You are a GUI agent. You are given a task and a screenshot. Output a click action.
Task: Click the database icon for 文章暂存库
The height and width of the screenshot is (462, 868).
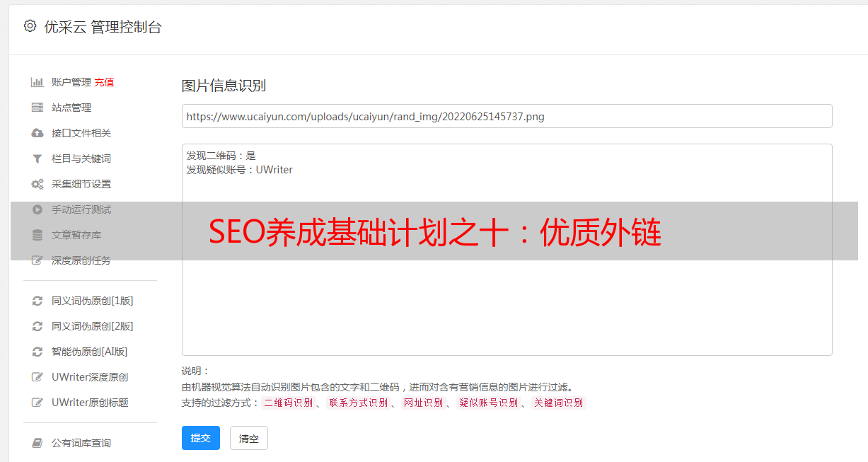(37, 235)
